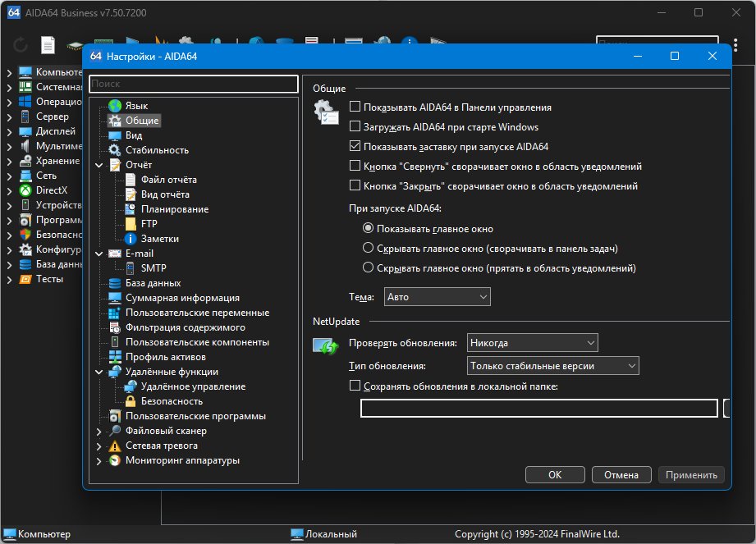
Task: Select Скрывать главное окно (прятать в область уведомлений)
Action: click(x=368, y=267)
